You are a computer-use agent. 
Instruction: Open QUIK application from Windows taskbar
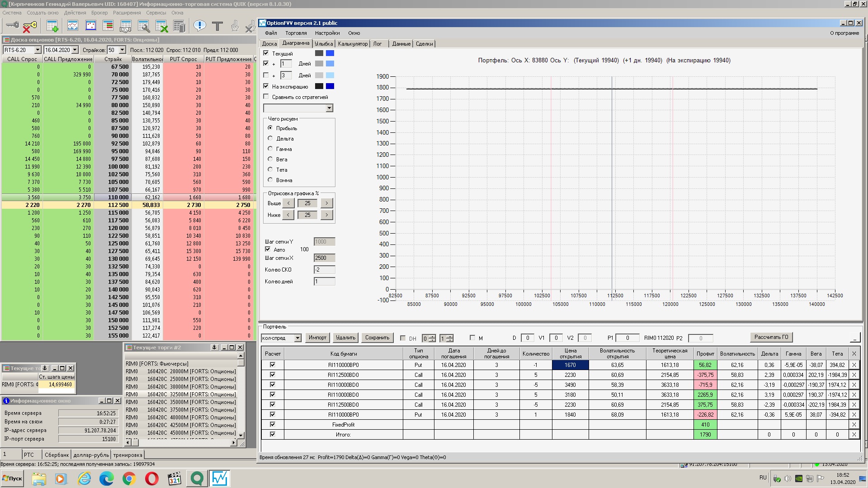coord(197,478)
